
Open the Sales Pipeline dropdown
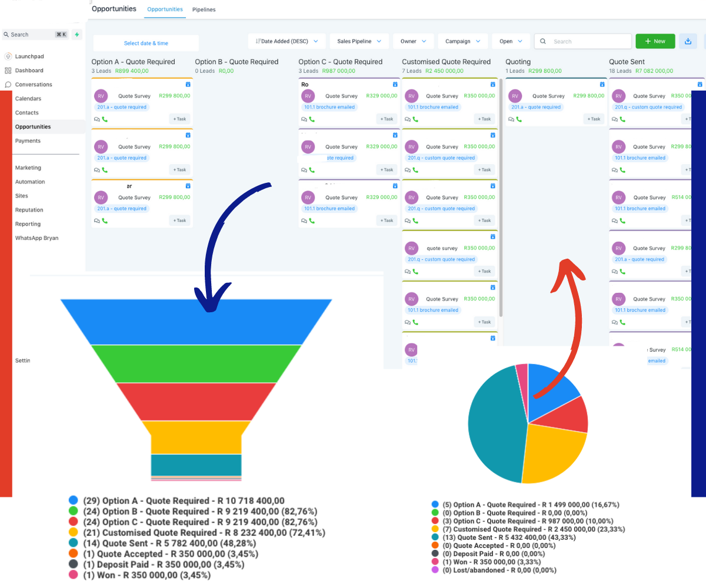pyautogui.click(x=359, y=41)
